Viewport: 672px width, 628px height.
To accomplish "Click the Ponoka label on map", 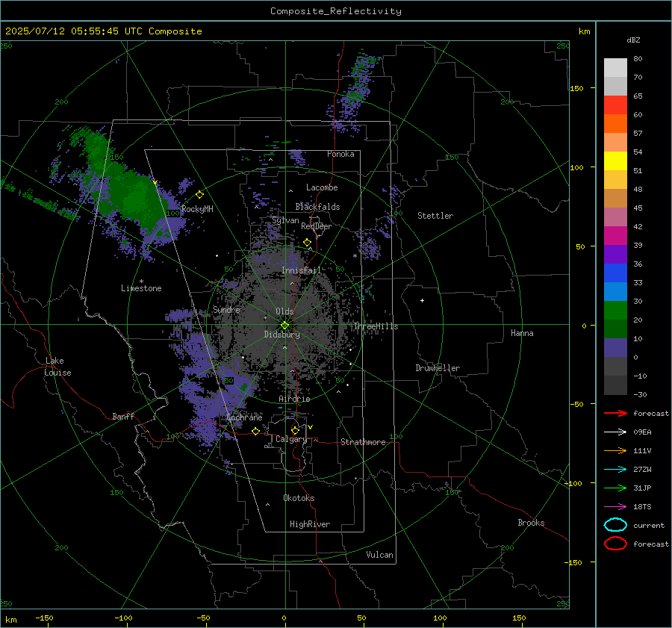I will (x=340, y=154).
